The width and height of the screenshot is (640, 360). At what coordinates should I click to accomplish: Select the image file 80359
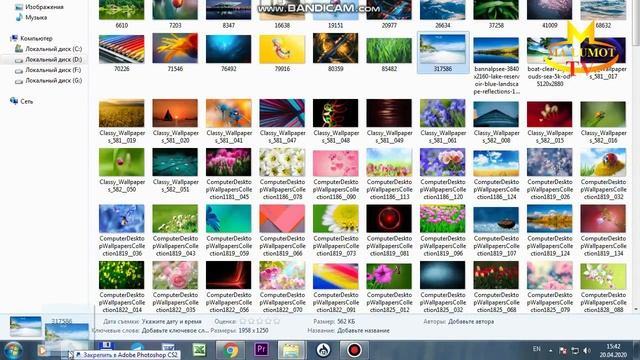click(336, 53)
